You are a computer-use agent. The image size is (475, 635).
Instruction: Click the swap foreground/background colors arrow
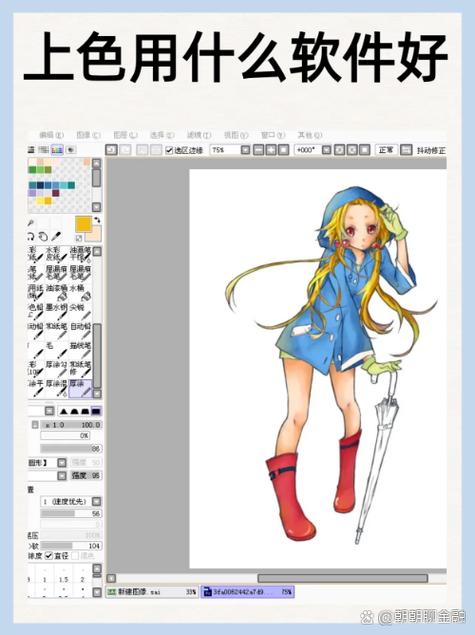[x=97, y=220]
